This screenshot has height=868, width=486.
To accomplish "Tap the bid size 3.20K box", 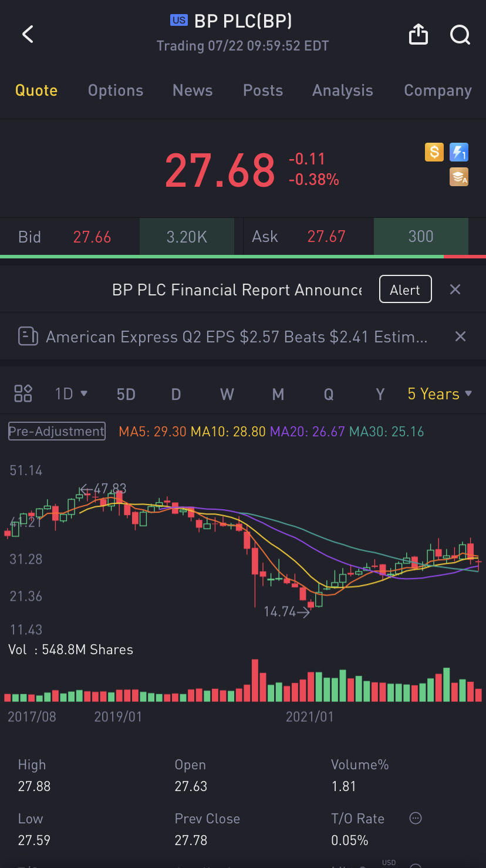I will (x=187, y=237).
